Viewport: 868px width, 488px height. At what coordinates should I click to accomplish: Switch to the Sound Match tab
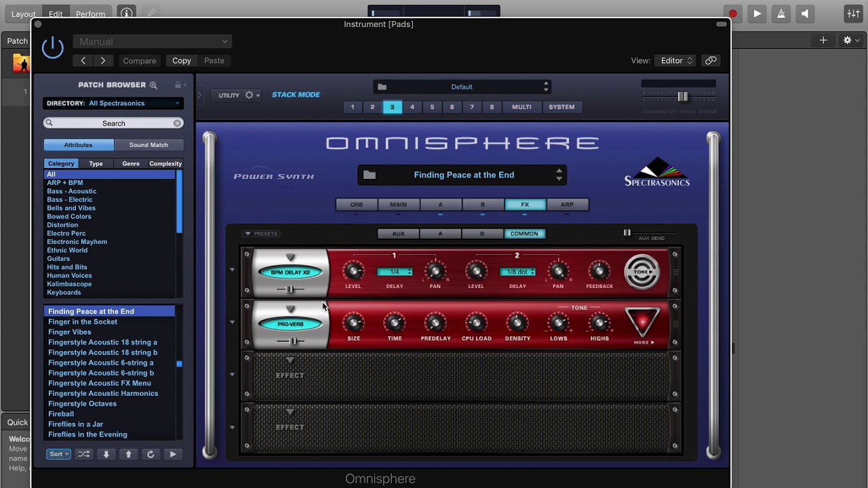149,145
